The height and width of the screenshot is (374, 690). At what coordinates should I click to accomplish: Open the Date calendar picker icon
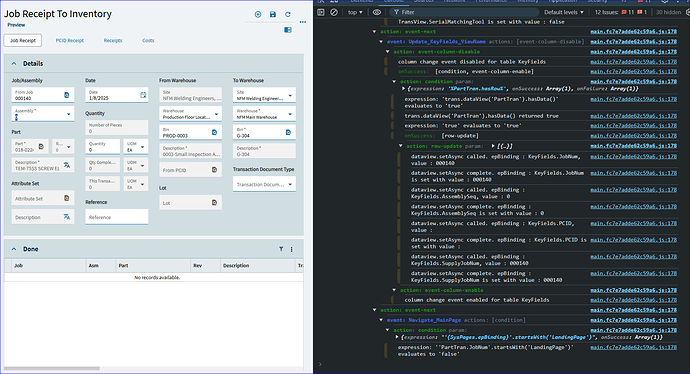click(x=143, y=95)
